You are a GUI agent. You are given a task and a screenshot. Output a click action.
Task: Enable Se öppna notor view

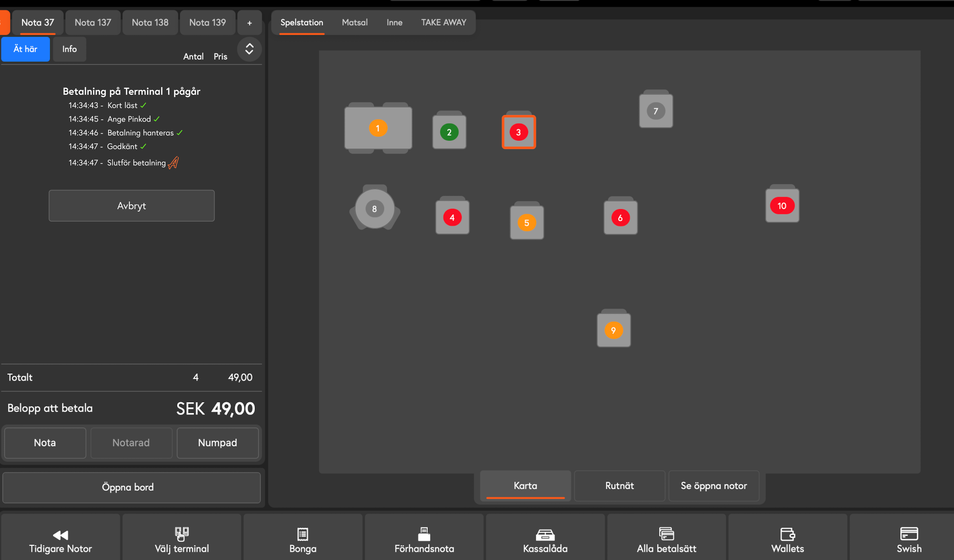click(x=713, y=486)
